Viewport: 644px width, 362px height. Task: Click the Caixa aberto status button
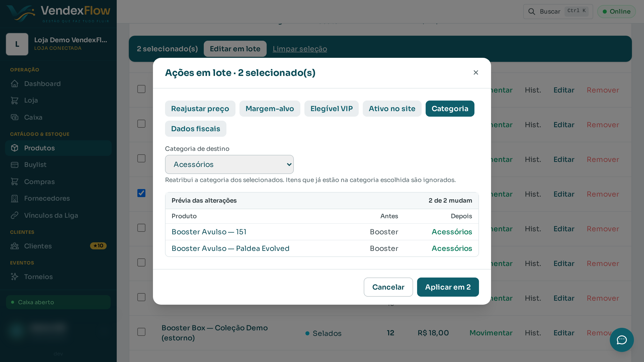58,302
